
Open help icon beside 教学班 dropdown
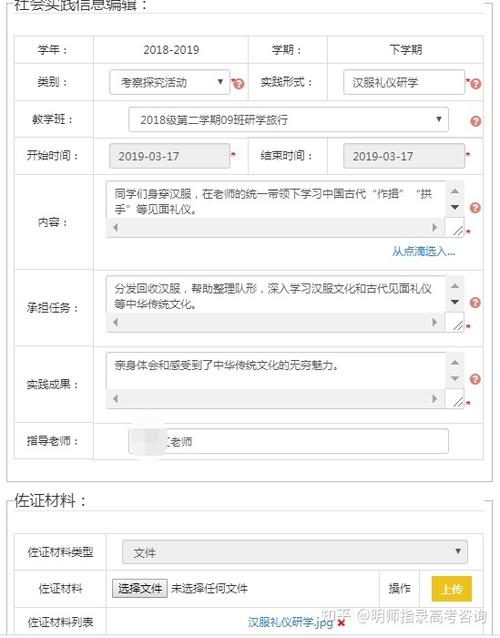(475, 121)
